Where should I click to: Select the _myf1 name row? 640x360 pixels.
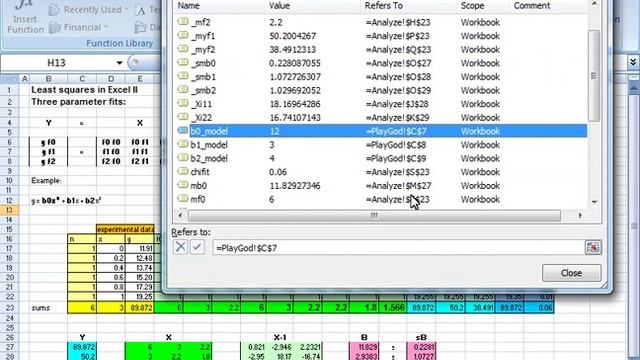[381, 36]
